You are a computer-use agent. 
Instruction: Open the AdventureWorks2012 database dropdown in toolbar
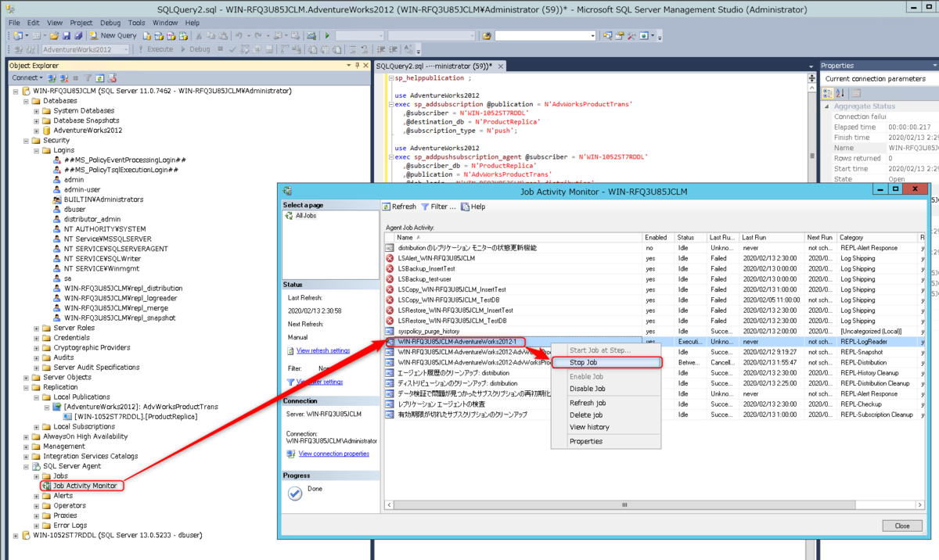coord(86,49)
